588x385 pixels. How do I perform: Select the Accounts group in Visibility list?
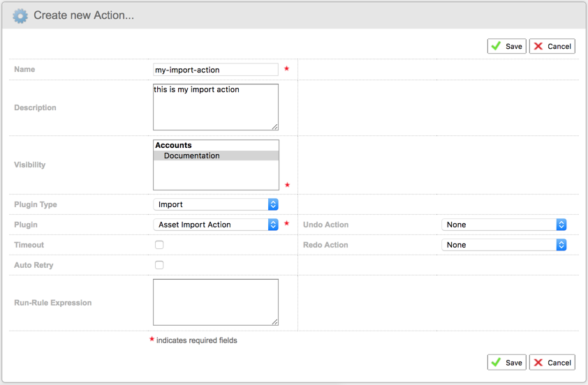173,145
